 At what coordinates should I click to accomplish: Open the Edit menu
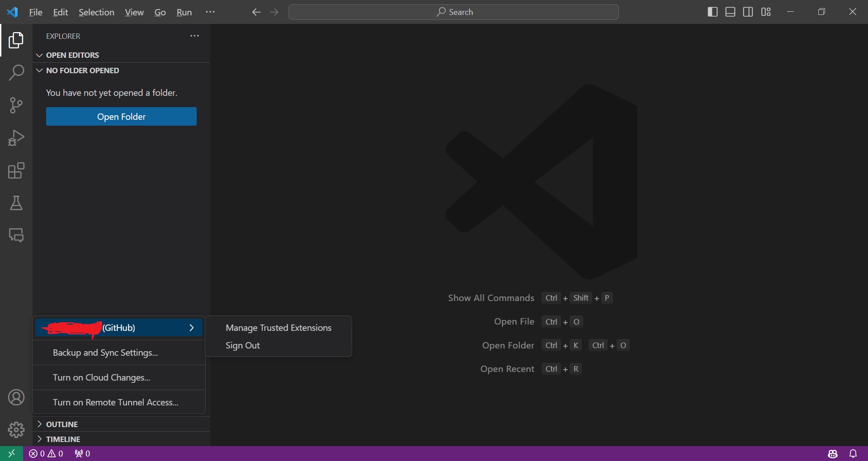tap(61, 12)
